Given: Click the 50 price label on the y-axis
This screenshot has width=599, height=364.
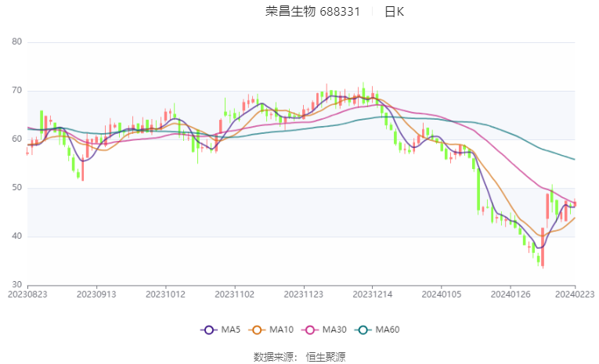Looking at the screenshot, I should 16,188.
